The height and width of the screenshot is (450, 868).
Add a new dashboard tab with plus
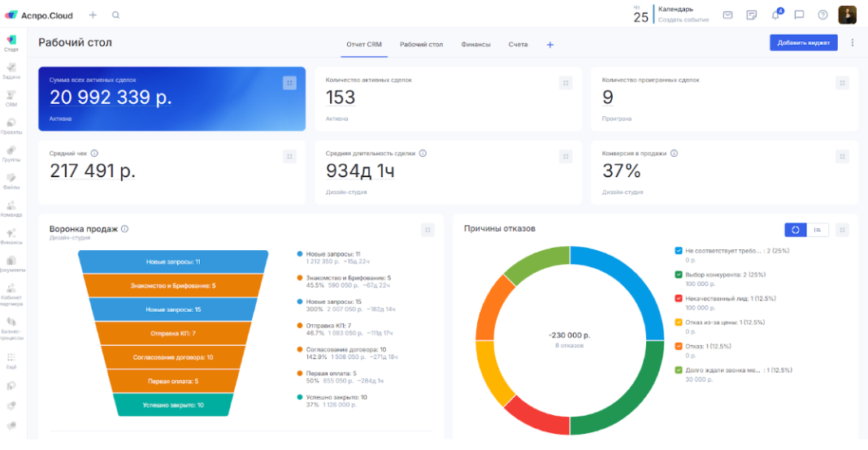[x=549, y=45]
